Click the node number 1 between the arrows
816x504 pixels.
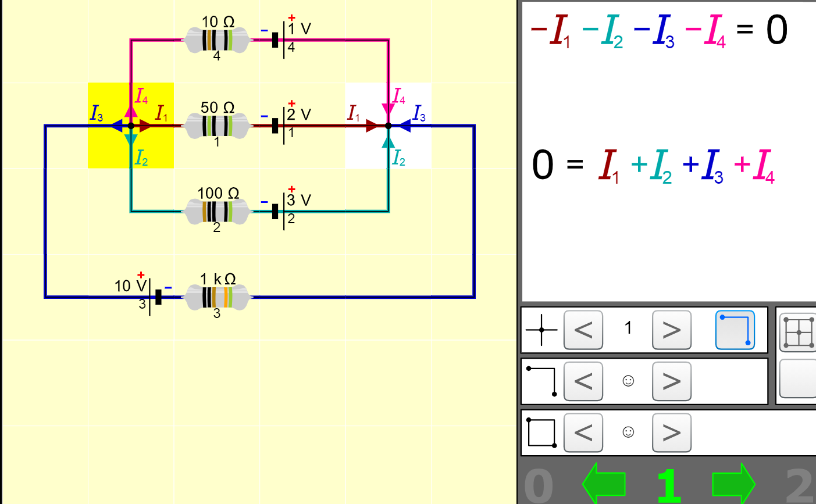click(x=628, y=328)
